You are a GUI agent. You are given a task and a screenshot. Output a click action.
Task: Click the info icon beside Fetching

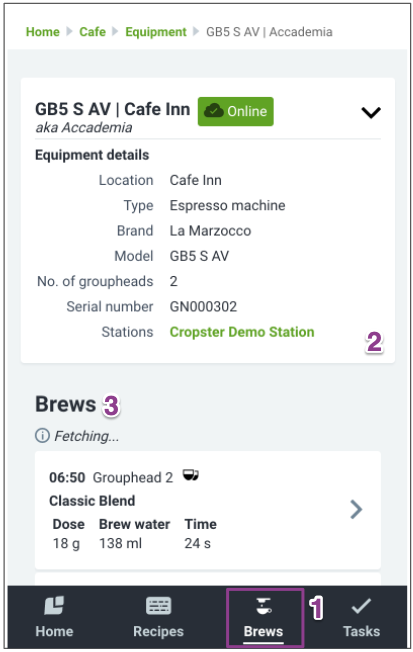[x=42, y=436]
